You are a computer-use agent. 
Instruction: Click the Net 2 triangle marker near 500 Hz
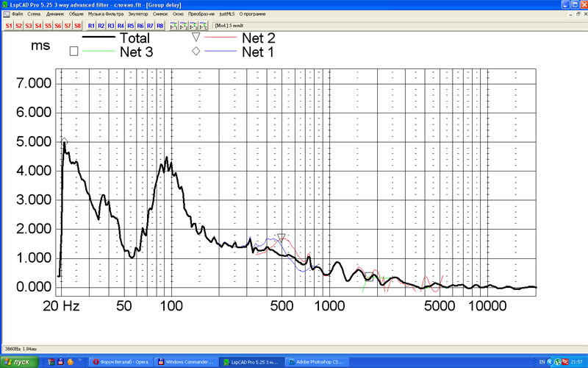coord(282,237)
